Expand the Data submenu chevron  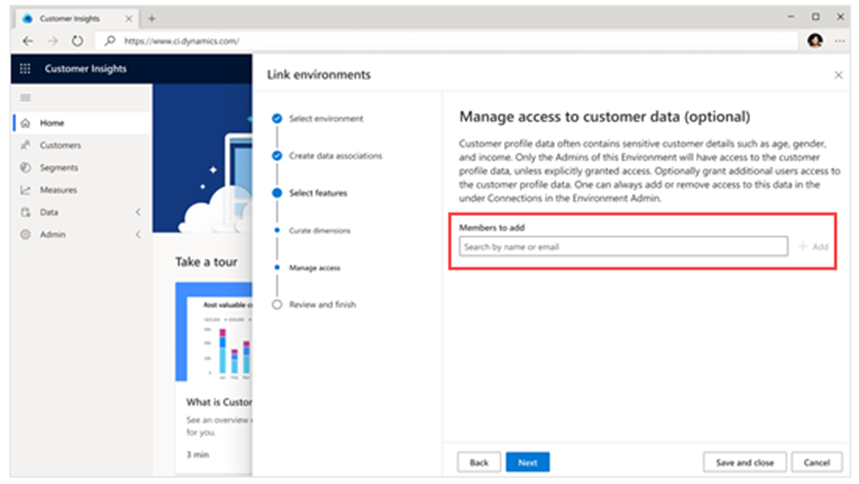pos(138,212)
